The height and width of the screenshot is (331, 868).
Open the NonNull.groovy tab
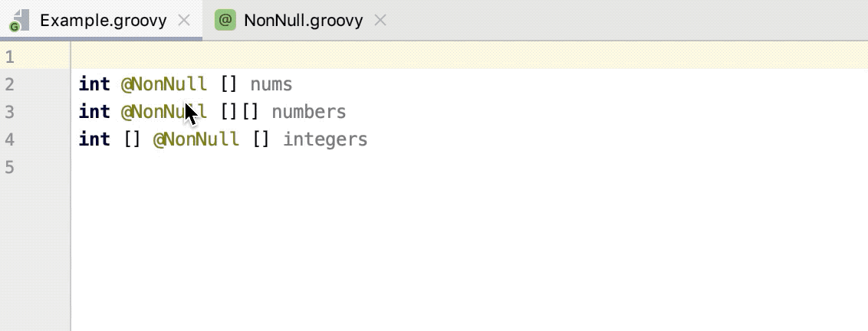(303, 21)
